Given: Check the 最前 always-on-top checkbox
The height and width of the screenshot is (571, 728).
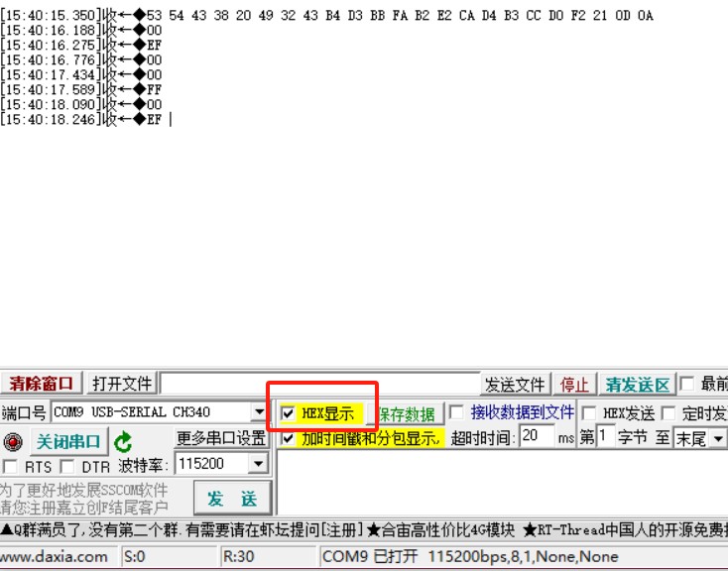Looking at the screenshot, I should 686,384.
